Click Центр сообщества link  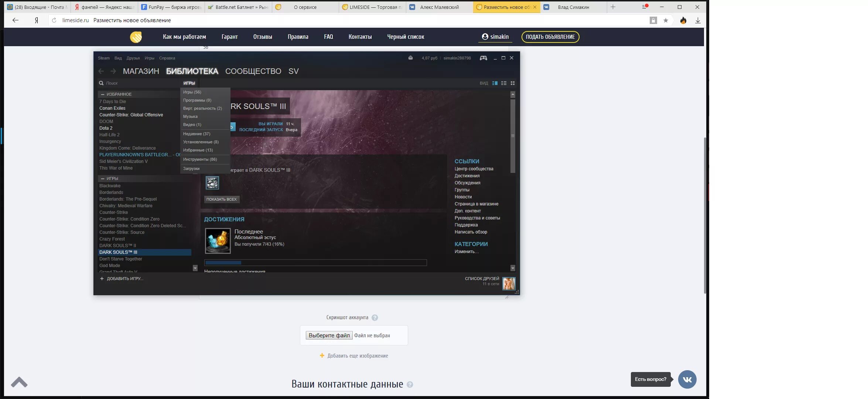tap(474, 169)
